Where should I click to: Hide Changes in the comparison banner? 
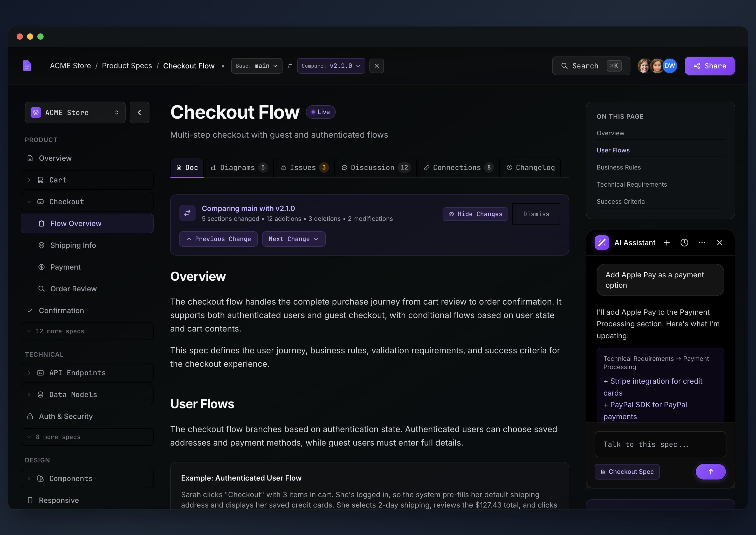(x=475, y=214)
